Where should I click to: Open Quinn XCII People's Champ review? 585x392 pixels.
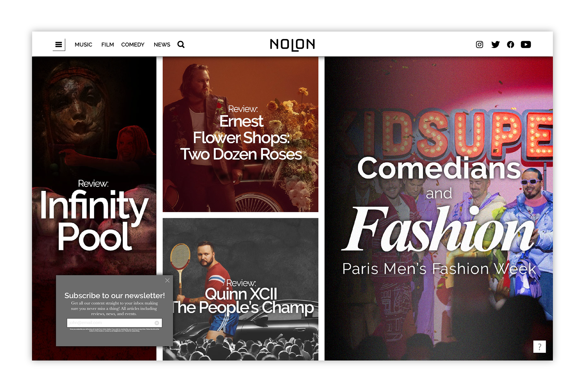point(240,289)
